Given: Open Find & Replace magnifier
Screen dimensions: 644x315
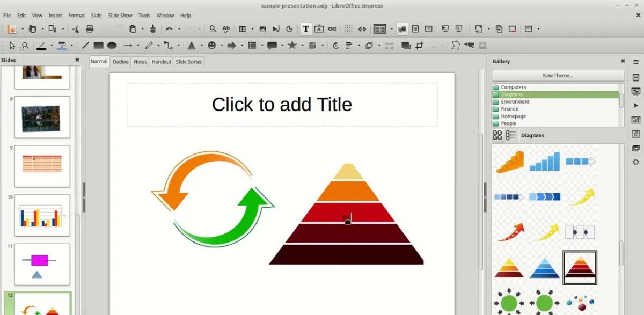Looking at the screenshot, I should [213, 29].
